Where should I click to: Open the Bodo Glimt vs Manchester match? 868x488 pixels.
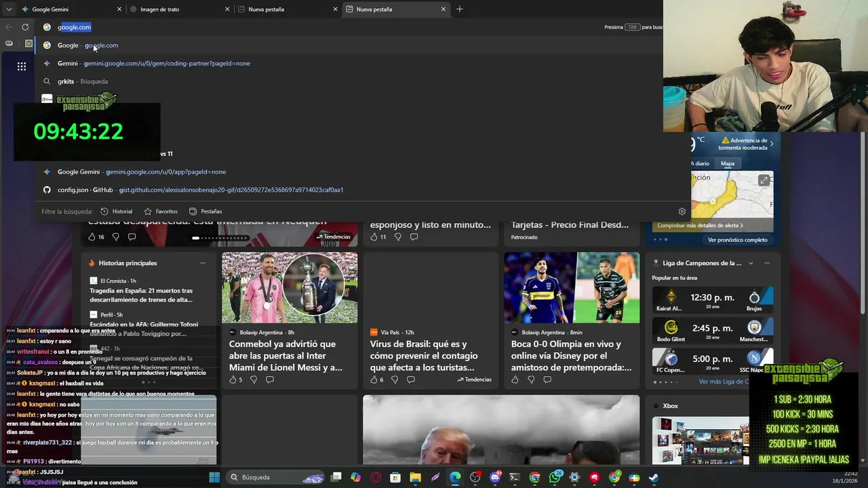point(713,331)
